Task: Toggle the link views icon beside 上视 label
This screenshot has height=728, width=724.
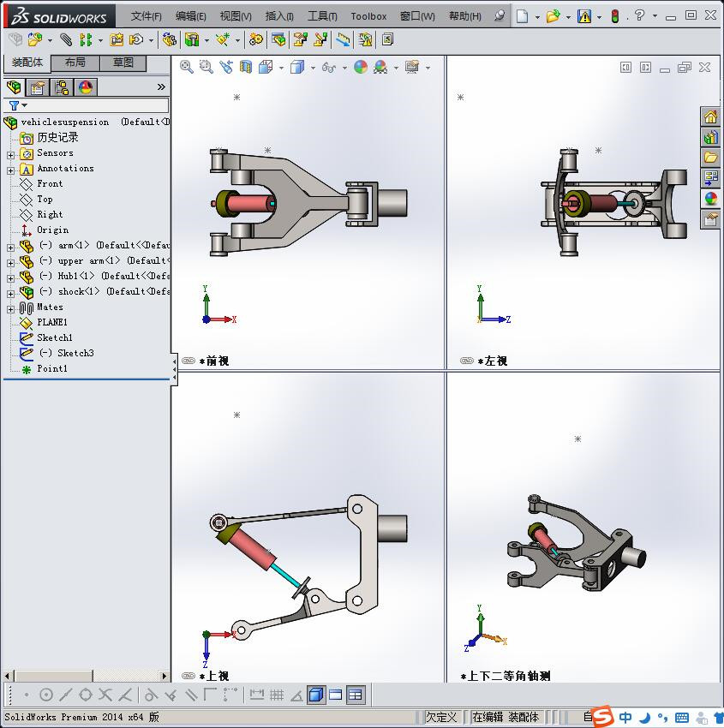Action: (188, 676)
